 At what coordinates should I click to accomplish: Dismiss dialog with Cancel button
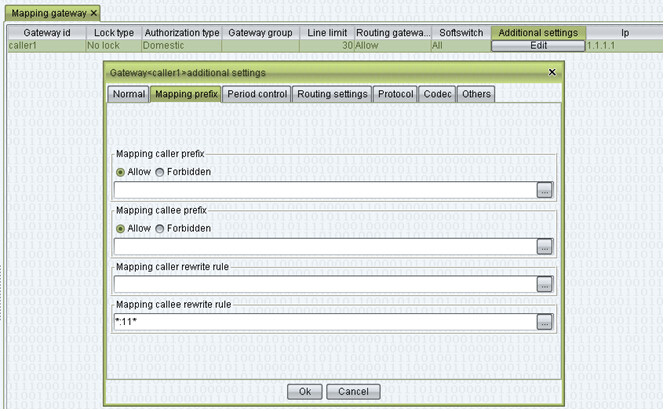point(353,392)
